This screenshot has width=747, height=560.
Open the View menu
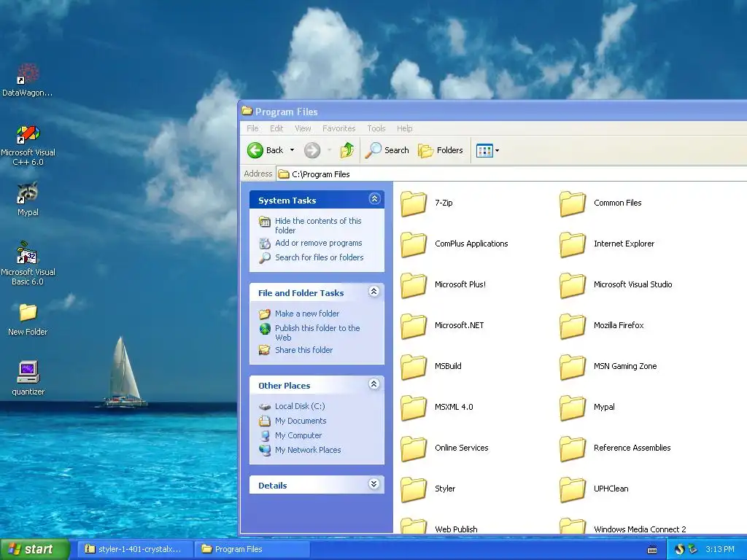pyautogui.click(x=303, y=128)
